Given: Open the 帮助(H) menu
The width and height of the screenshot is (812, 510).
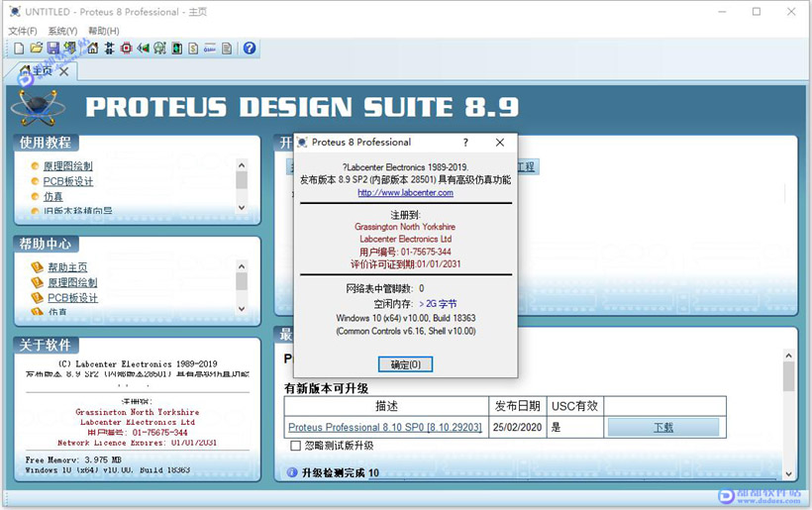Looking at the screenshot, I should click(104, 31).
